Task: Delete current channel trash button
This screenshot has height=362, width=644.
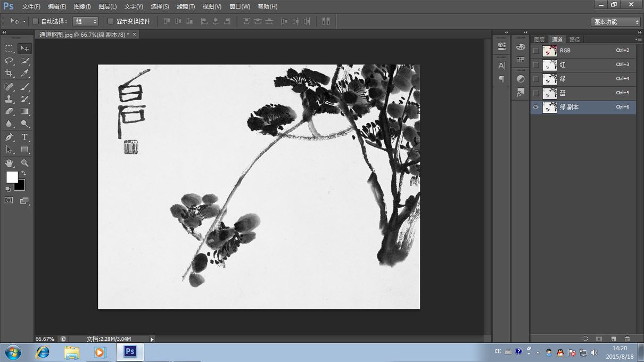Action: click(x=627, y=339)
